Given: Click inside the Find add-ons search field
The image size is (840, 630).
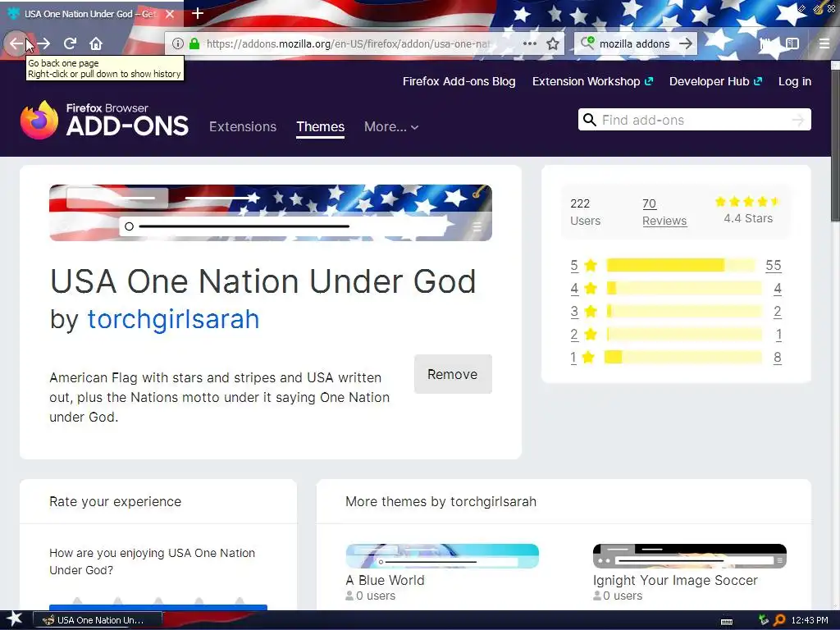Looking at the screenshot, I should point(694,120).
